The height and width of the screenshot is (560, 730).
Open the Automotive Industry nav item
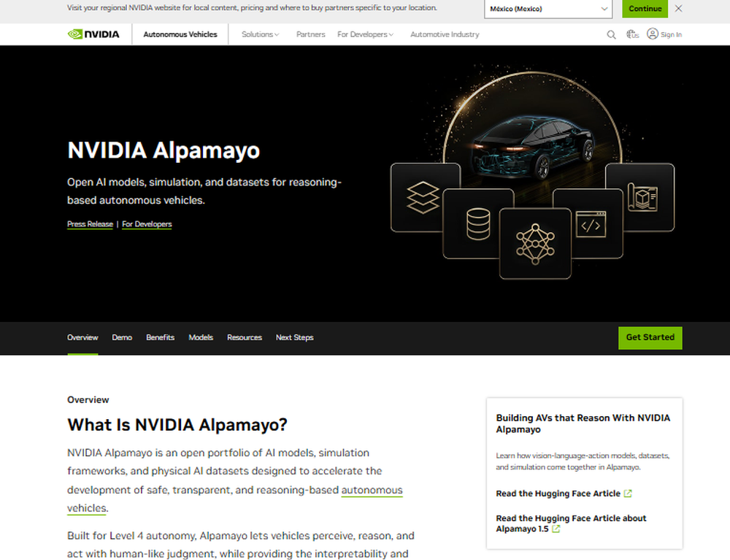pyautogui.click(x=445, y=34)
